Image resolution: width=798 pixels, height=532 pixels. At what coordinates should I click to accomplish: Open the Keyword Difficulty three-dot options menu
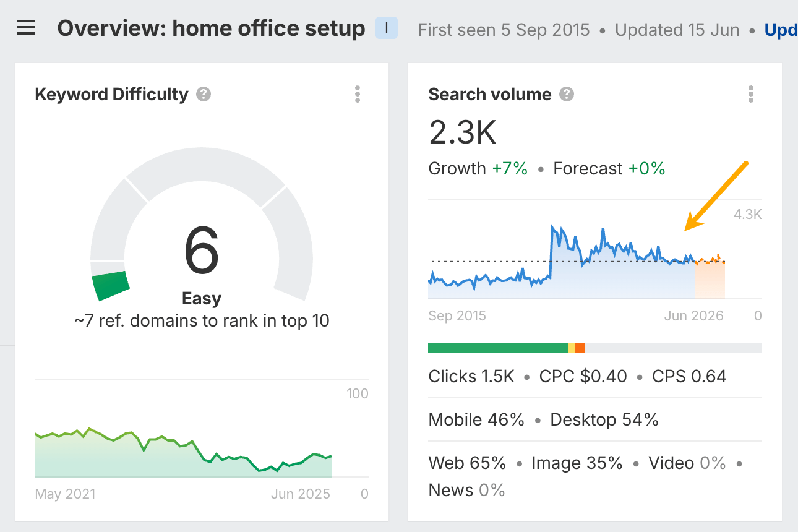(x=358, y=94)
